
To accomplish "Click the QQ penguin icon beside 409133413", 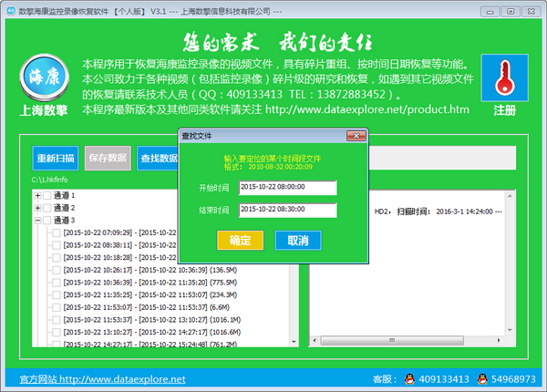I will click(x=409, y=378).
